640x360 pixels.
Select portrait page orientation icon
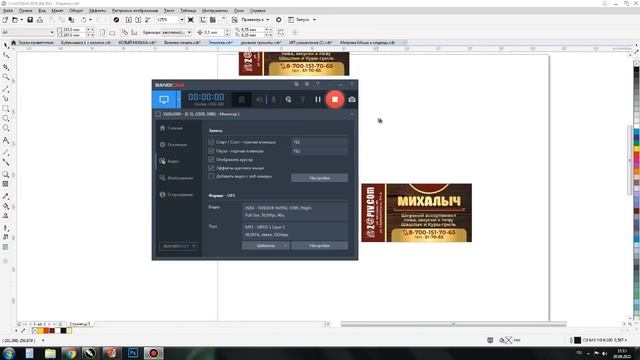[x=102, y=32]
